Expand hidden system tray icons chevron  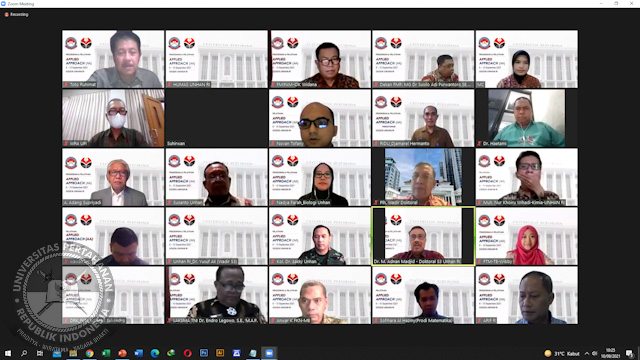pyautogui.click(x=587, y=353)
